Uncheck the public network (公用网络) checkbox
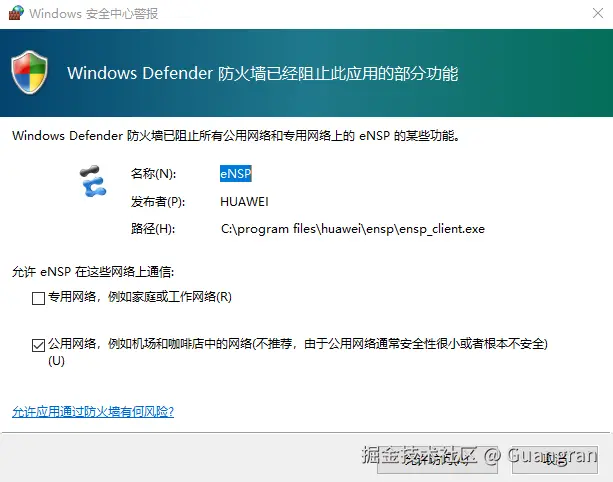This screenshot has height=482, width=613. (38, 345)
